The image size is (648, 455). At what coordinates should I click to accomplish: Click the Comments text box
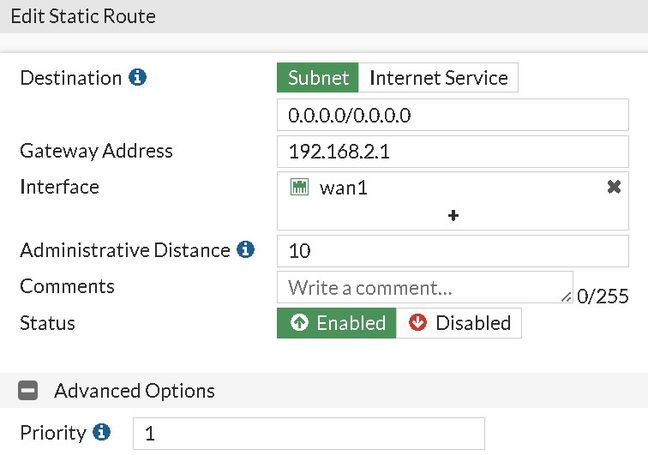pyautogui.click(x=424, y=287)
